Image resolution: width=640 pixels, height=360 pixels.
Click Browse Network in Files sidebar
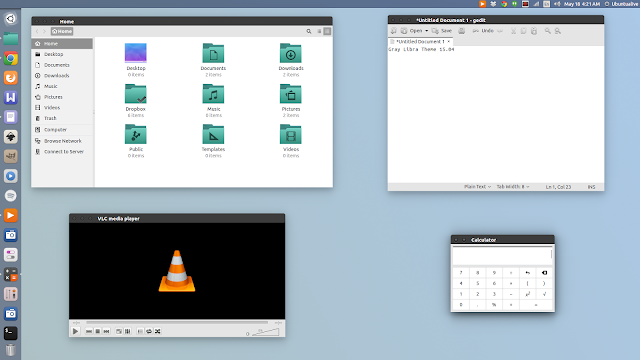pos(62,141)
